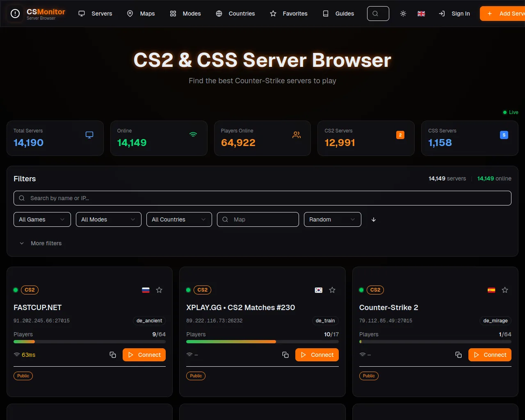Screen dimensions: 525x420
Task: Open the Maps nav item
Action: click(x=141, y=14)
